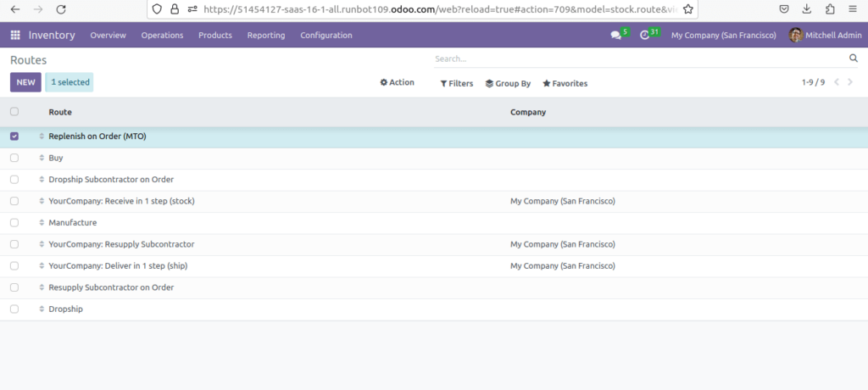The width and height of the screenshot is (868, 390).
Task: Go to next page arrow
Action: click(851, 82)
